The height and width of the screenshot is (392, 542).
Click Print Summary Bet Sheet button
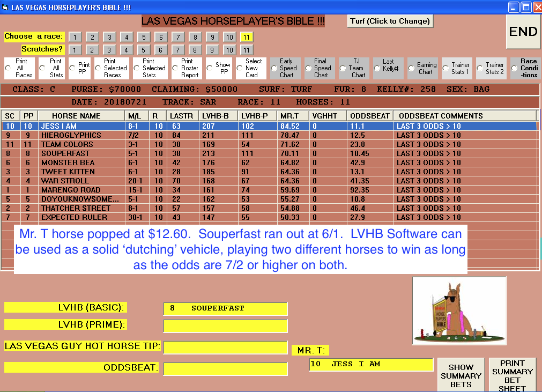point(513,375)
